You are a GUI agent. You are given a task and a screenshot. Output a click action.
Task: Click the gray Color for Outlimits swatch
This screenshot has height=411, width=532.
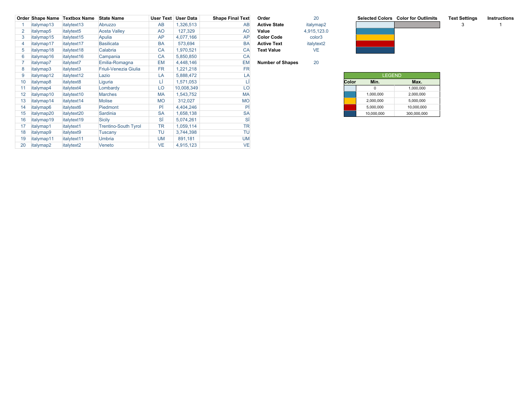417,25
